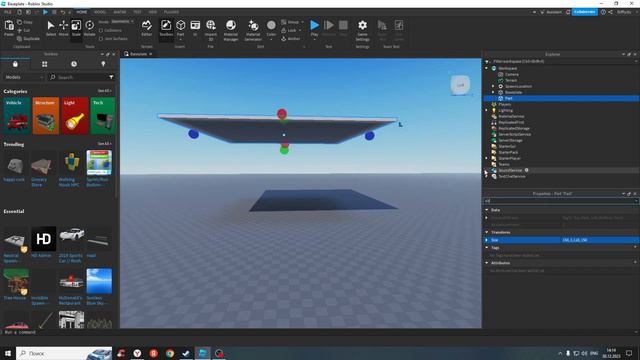The image size is (640, 360).
Task: Activate the Move tool
Action: coord(64,28)
